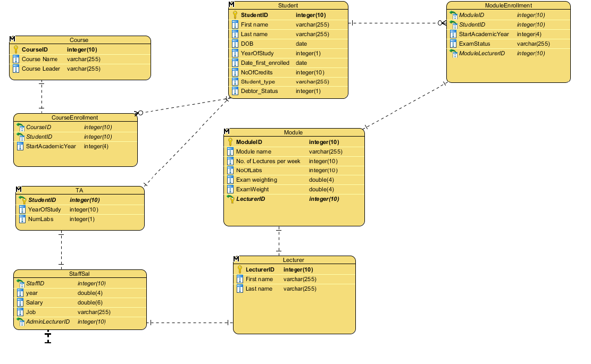Select the Exam weighting column in Module
The width and height of the screenshot is (591, 364).
tap(294, 180)
